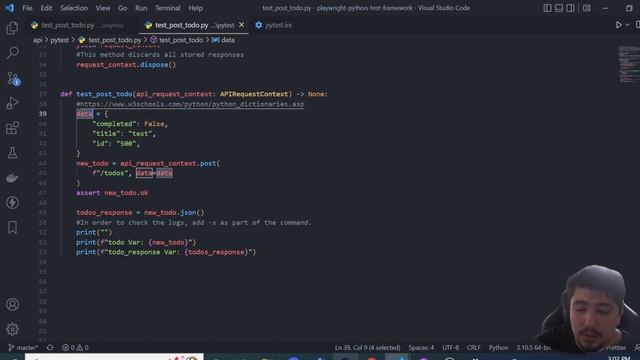Open the Customize Layout icon
This screenshot has width=640, height=360.
pos(587,8)
